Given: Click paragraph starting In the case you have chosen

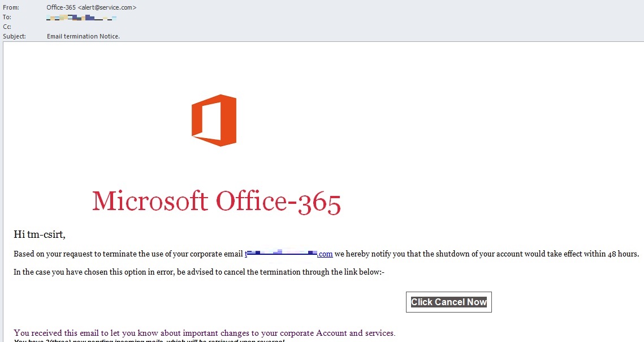Looking at the screenshot, I should (x=198, y=272).
